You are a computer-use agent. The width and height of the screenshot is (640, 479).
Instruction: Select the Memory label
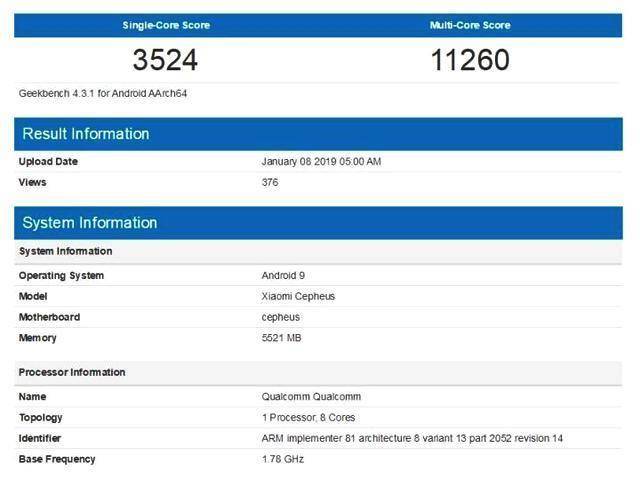[x=38, y=338]
